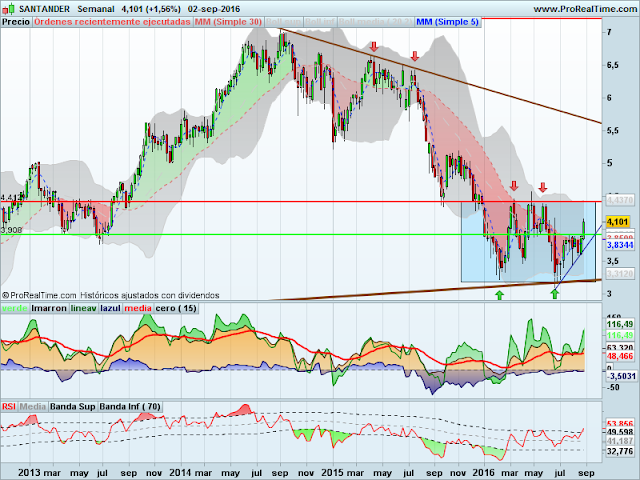Click the SANTANDER ticker name
Viewport: 640px width, 480px height.
pos(44,9)
